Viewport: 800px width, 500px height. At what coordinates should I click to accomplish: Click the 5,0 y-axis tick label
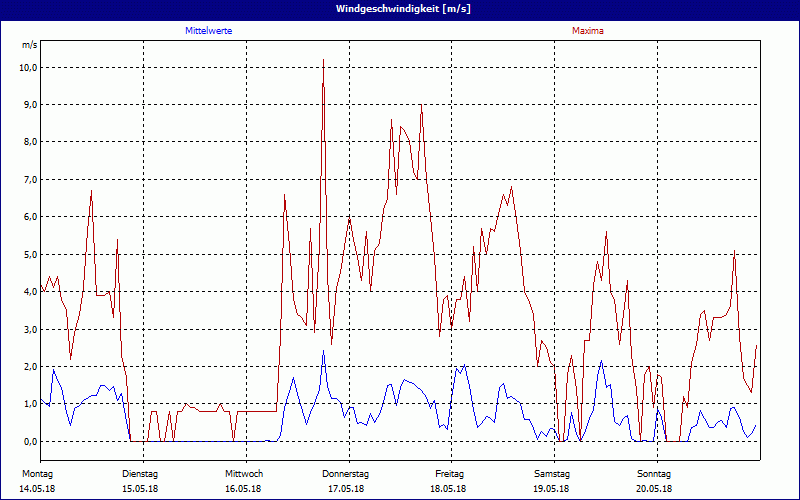click(30, 254)
